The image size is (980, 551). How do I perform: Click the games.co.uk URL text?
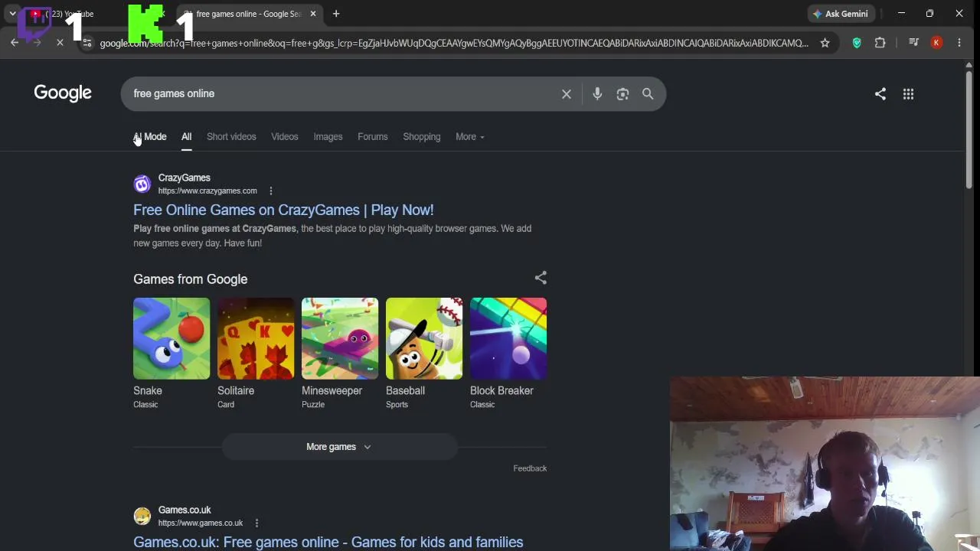pos(201,523)
